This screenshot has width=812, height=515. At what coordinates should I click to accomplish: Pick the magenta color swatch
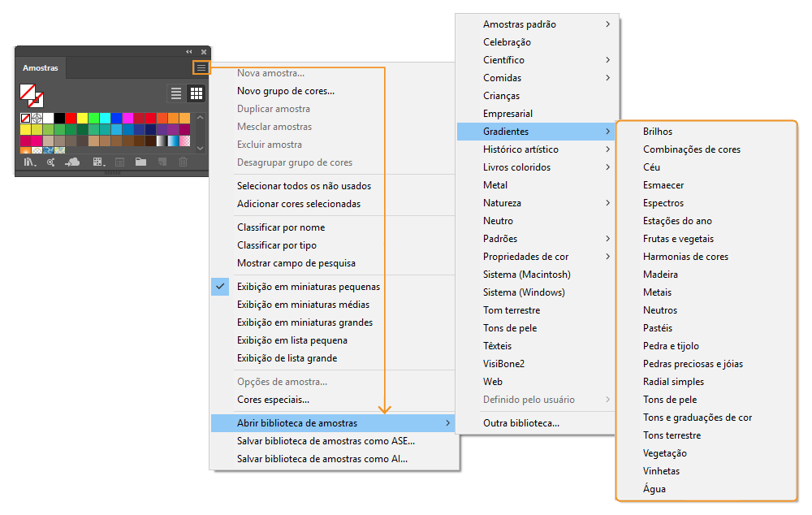(128, 118)
